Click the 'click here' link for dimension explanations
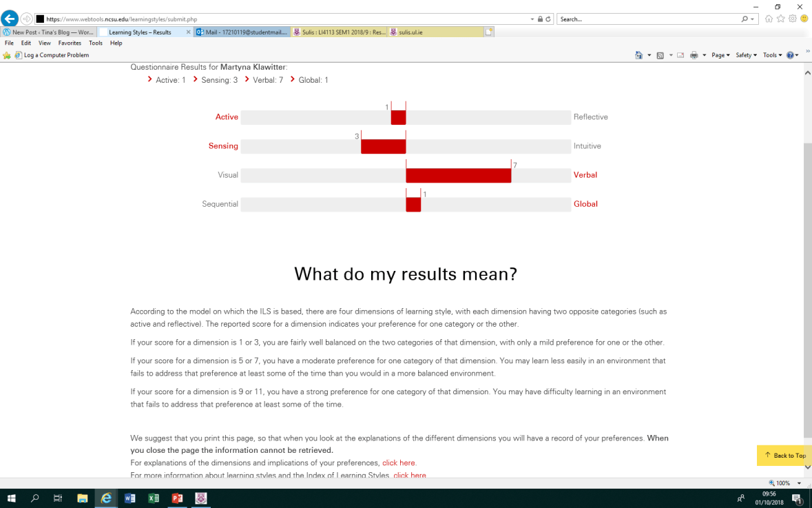 point(399,463)
